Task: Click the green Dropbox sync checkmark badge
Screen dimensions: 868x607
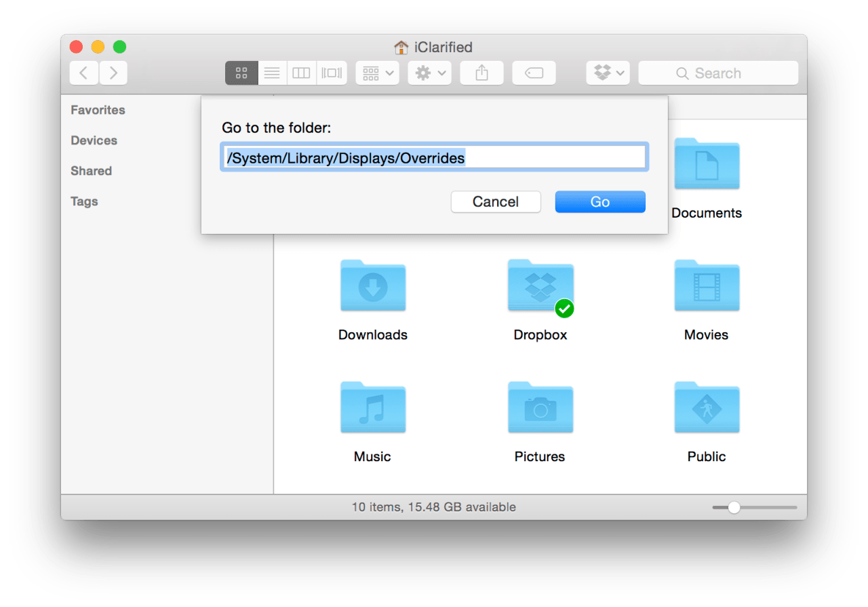Action: [564, 309]
